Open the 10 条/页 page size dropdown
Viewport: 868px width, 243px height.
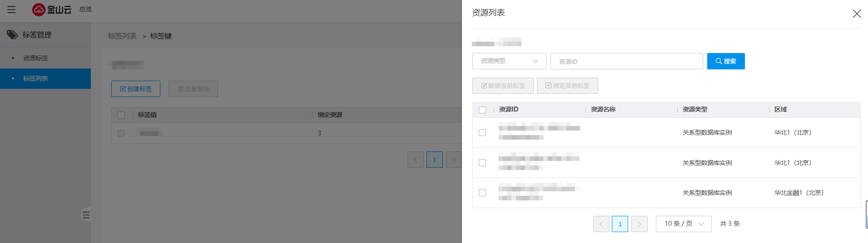pos(684,224)
